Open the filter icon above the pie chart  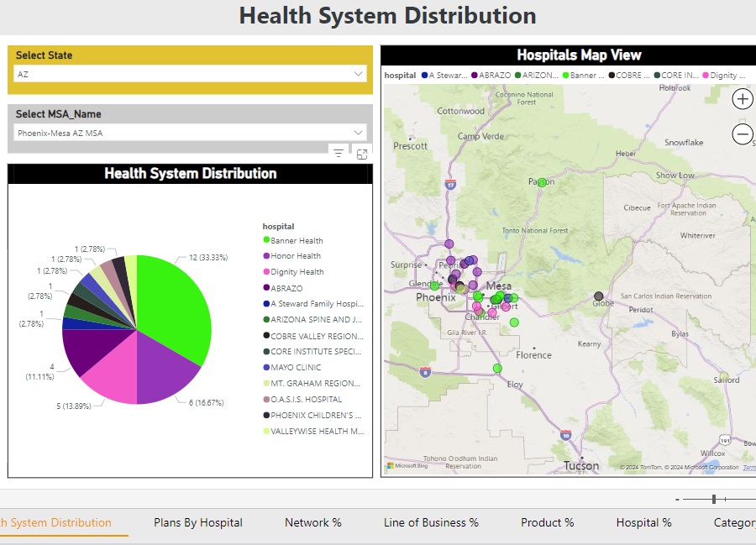pos(339,153)
